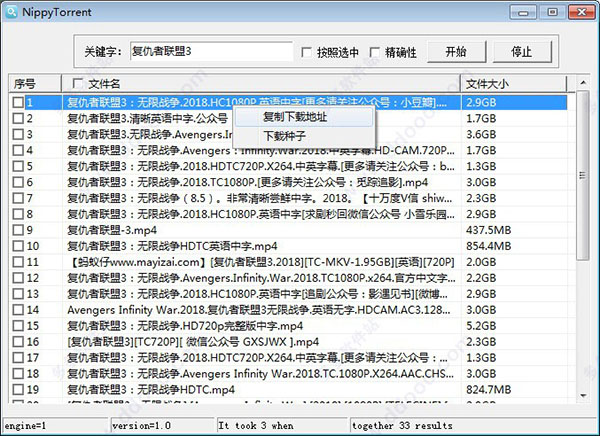Check the checkbox for row 9

pyautogui.click(x=18, y=230)
